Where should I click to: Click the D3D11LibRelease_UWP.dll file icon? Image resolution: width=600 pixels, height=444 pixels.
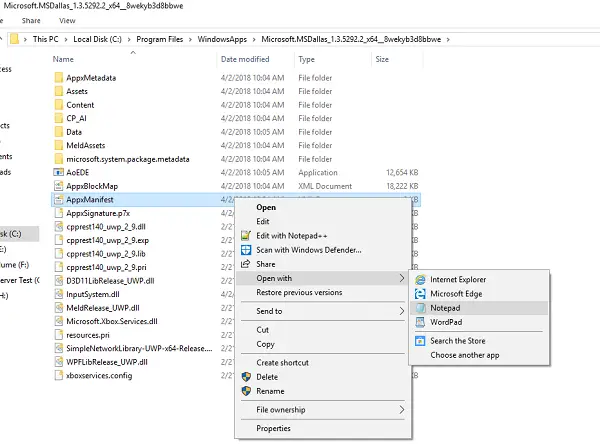(59, 281)
